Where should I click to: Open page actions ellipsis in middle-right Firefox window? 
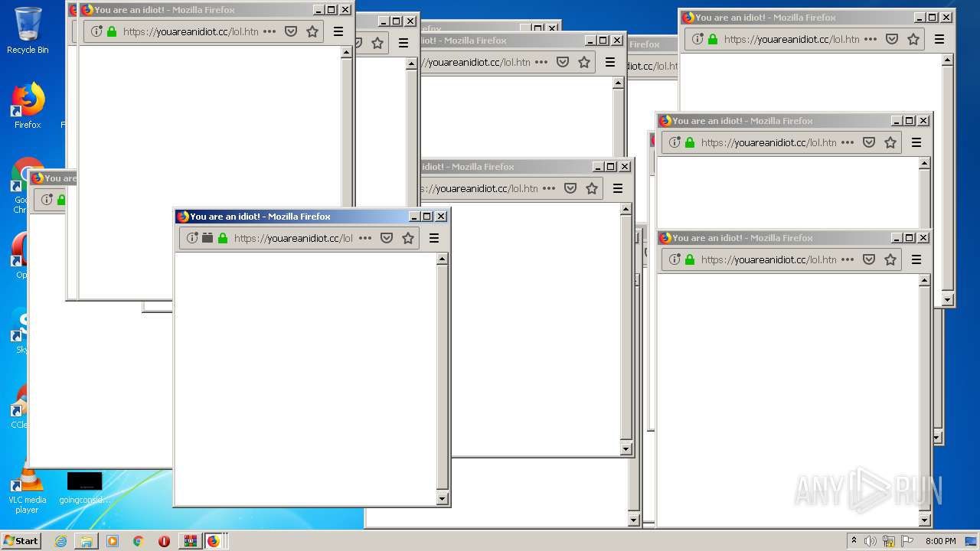click(848, 142)
